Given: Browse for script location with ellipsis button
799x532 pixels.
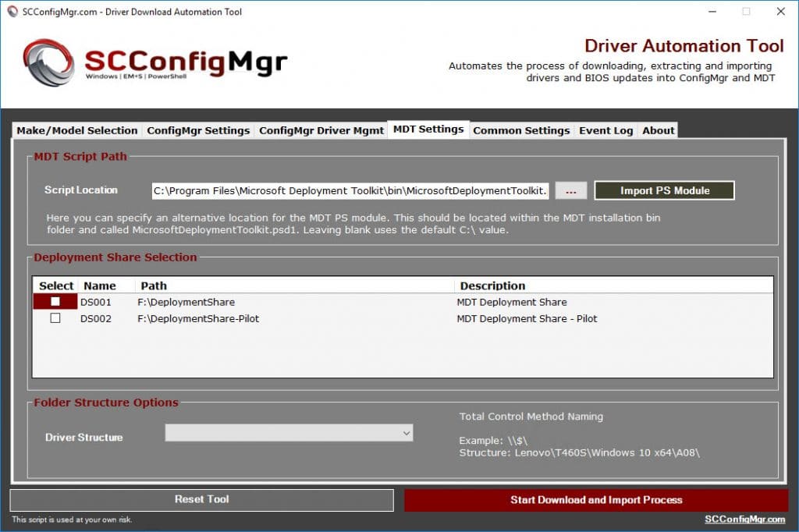Looking at the screenshot, I should (x=570, y=191).
